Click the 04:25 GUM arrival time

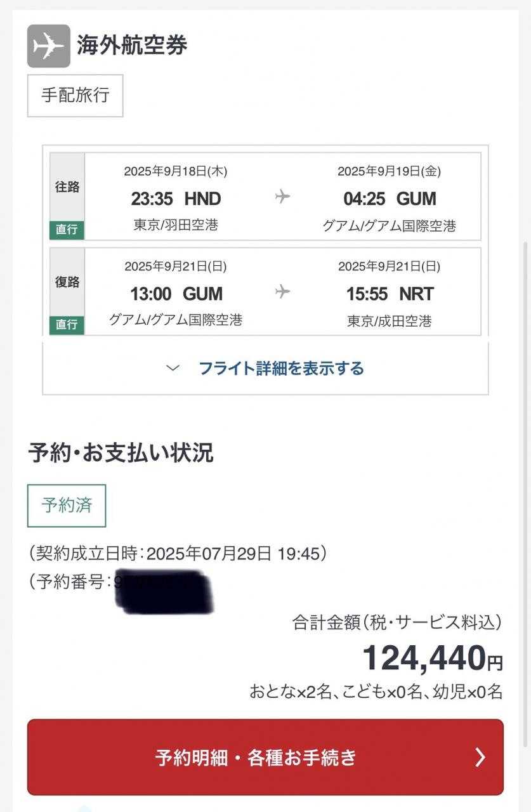tap(390, 199)
